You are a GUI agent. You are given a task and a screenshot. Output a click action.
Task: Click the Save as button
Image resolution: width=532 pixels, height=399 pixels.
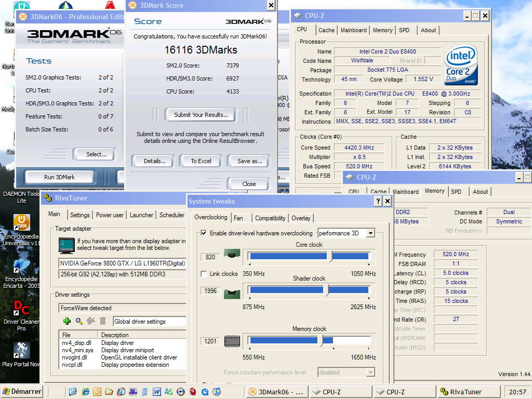click(249, 161)
